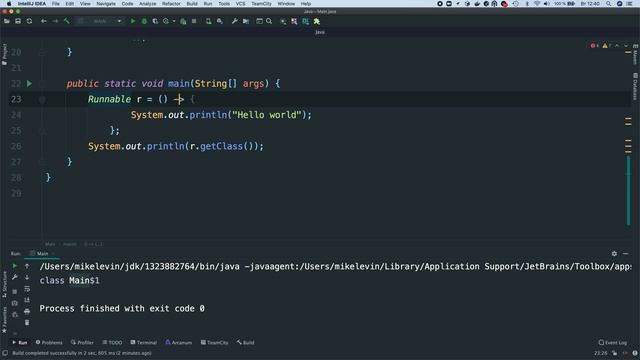Open the Project tool window on left stripe

(4, 54)
